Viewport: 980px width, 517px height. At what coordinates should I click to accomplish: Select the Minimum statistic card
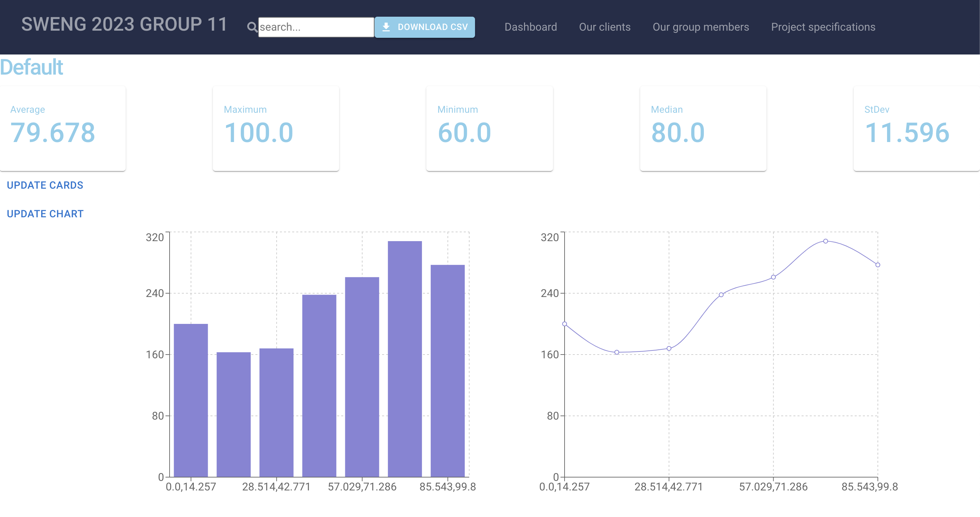[489, 129]
